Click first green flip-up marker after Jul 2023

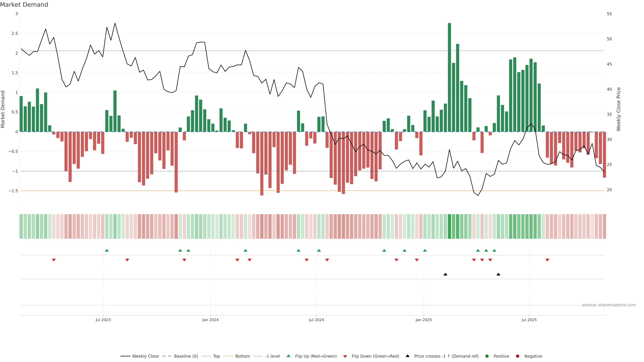point(107,250)
